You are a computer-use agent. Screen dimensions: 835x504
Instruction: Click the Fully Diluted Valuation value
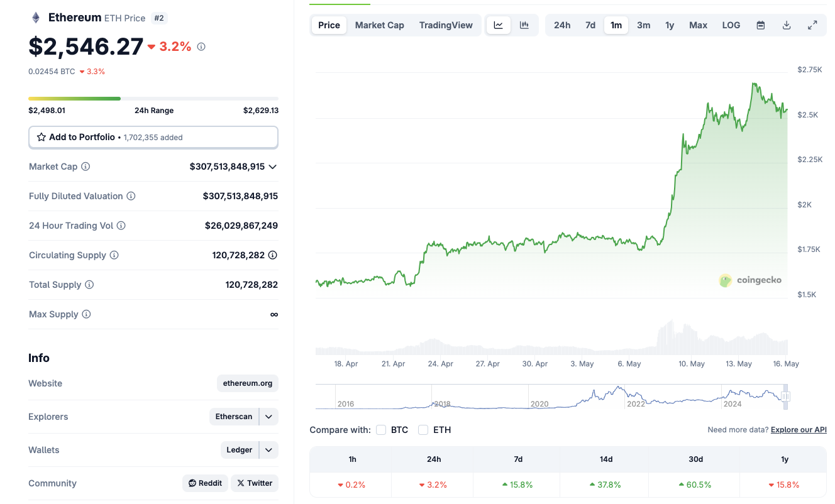point(240,196)
